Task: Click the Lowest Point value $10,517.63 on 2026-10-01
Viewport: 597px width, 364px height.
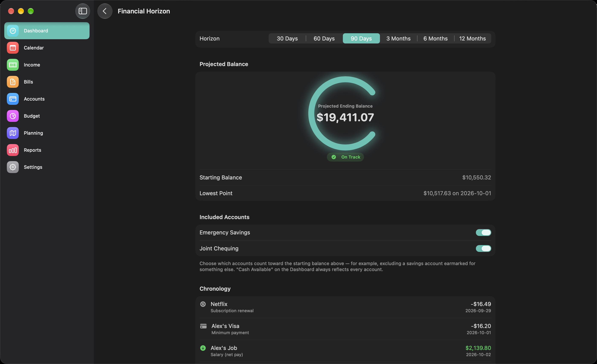Action: click(457, 193)
